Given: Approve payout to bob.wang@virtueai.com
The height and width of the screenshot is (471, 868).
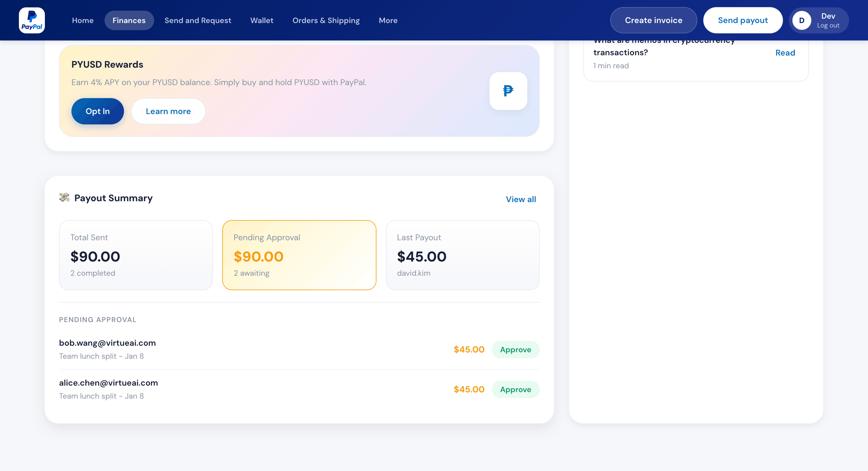Looking at the screenshot, I should click(x=515, y=350).
